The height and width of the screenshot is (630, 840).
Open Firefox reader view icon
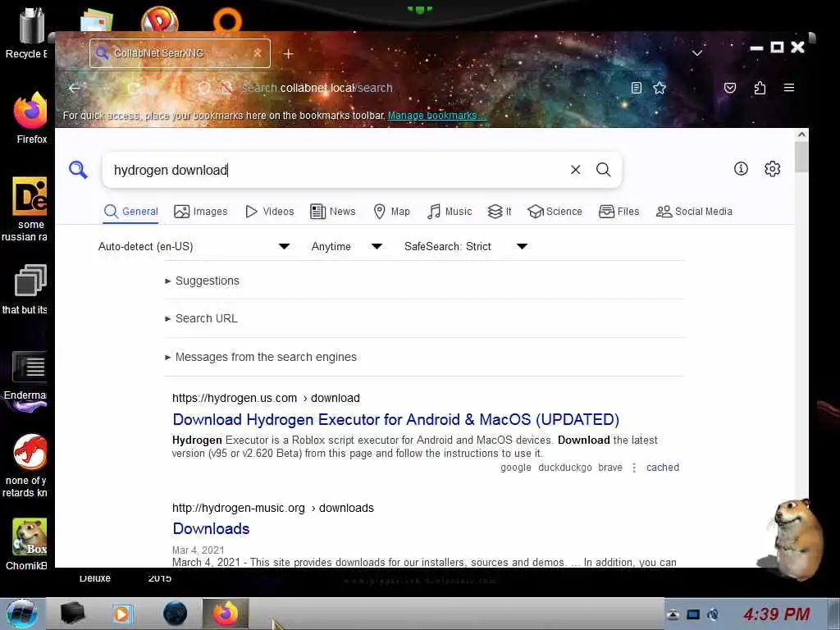click(637, 88)
